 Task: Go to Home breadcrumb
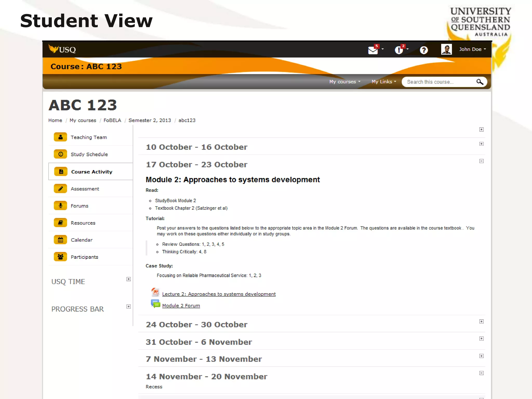click(x=55, y=120)
